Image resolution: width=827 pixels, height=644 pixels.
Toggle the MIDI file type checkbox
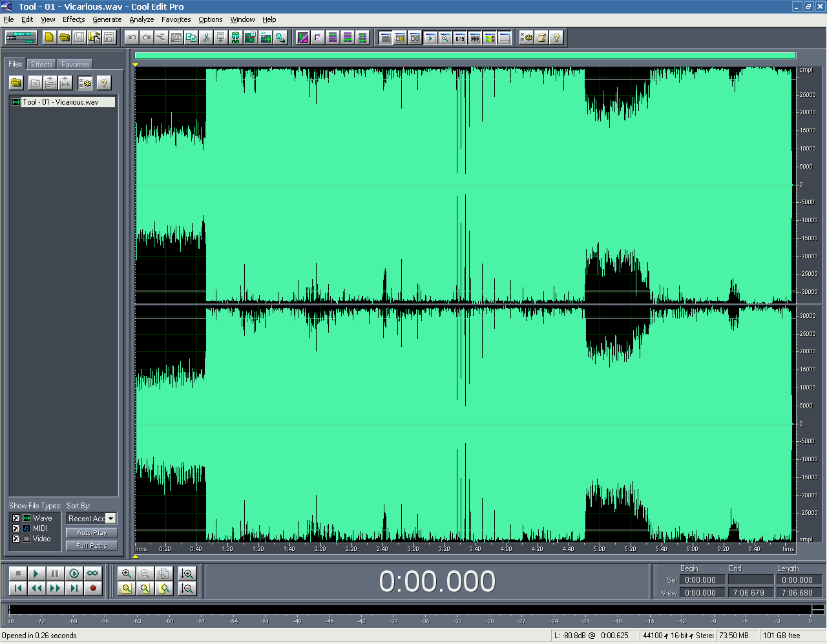[x=16, y=528]
